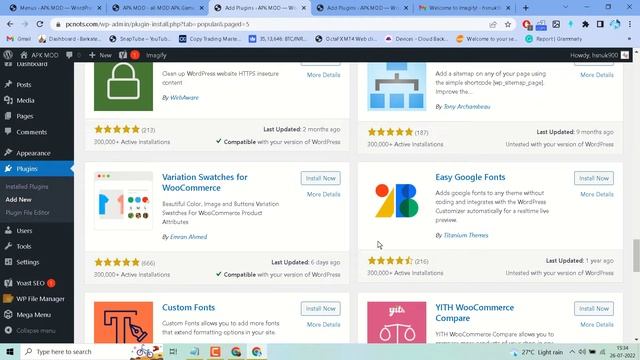Open Task View on the taskbar
Image resolution: width=640 pixels, height=360 pixels.
coord(173,351)
